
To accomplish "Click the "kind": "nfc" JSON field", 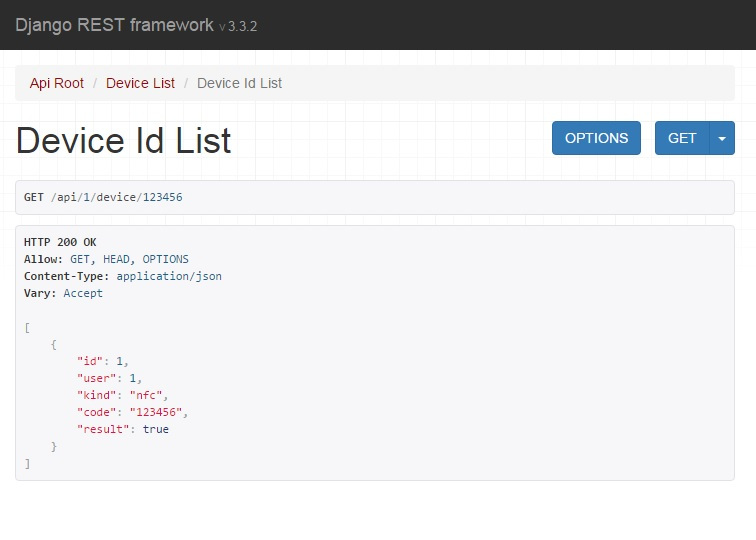I will [122, 395].
